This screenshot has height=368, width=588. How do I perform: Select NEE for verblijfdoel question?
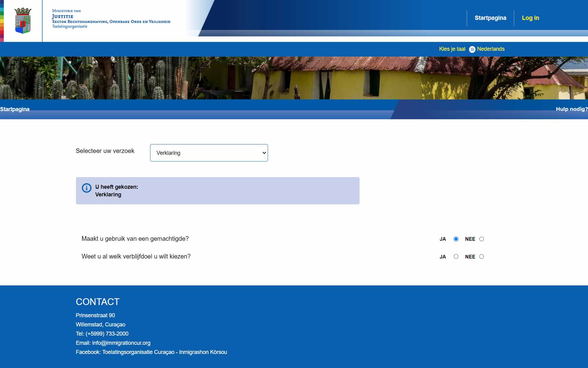point(481,257)
